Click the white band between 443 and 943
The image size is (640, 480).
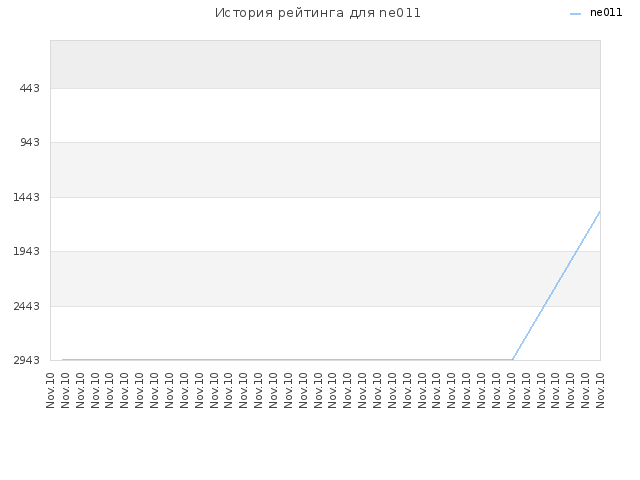[325, 115]
